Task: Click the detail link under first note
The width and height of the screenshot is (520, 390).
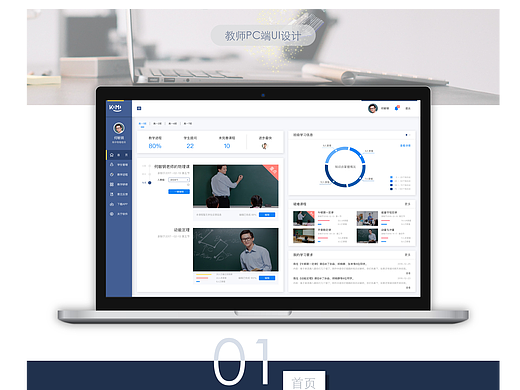Action: click(x=408, y=273)
